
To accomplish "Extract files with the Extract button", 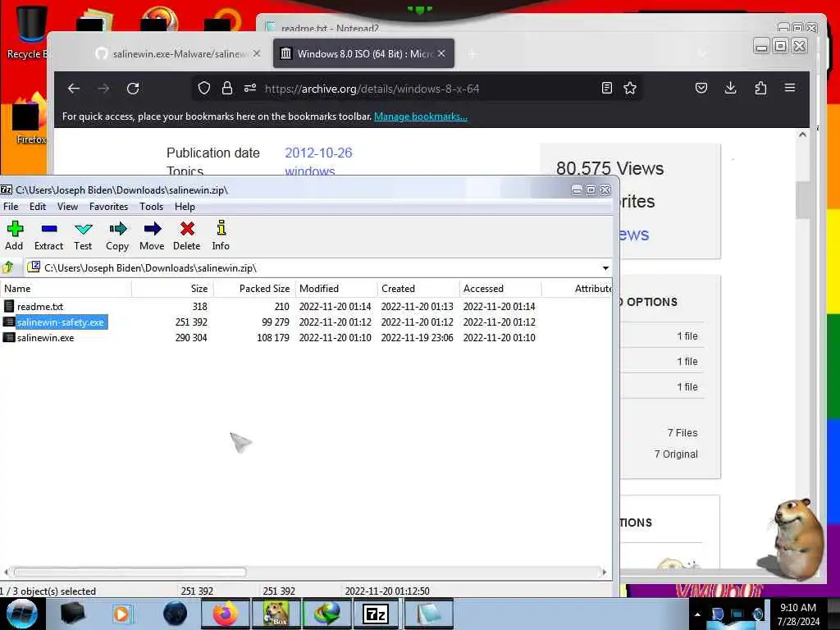I will (x=48, y=235).
